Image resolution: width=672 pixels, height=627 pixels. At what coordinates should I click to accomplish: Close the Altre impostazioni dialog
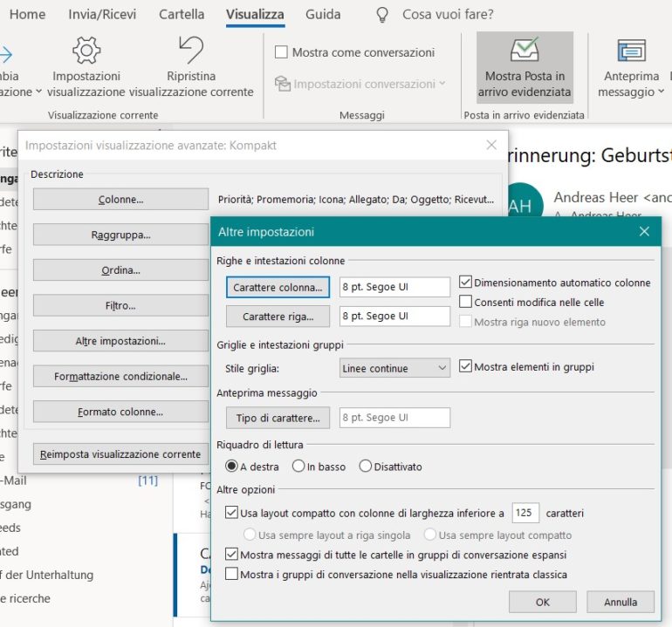click(644, 232)
